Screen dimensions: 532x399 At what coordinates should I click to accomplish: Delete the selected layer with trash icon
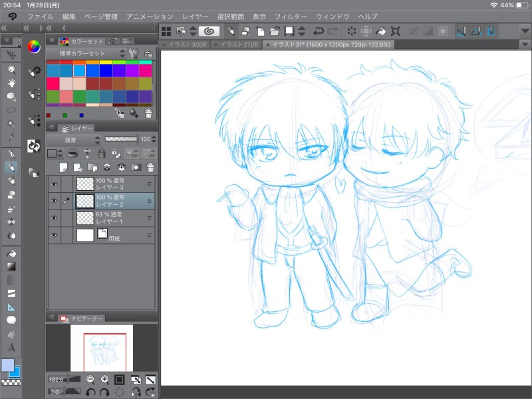(151, 168)
